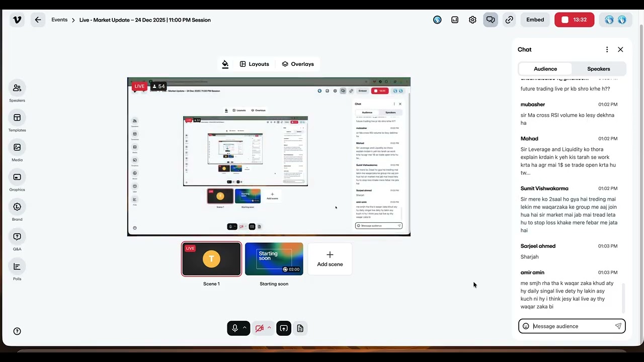Open chat more options menu

[x=607, y=49]
